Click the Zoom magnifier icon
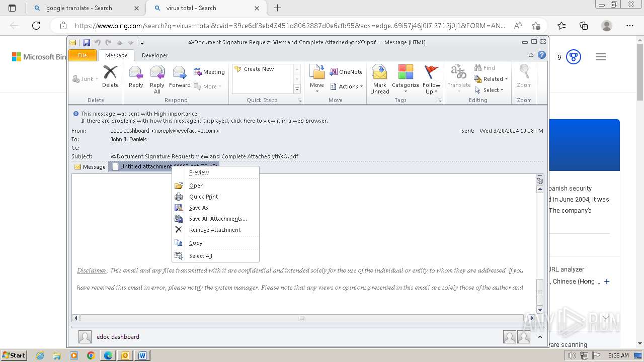The image size is (644, 362). [524, 76]
